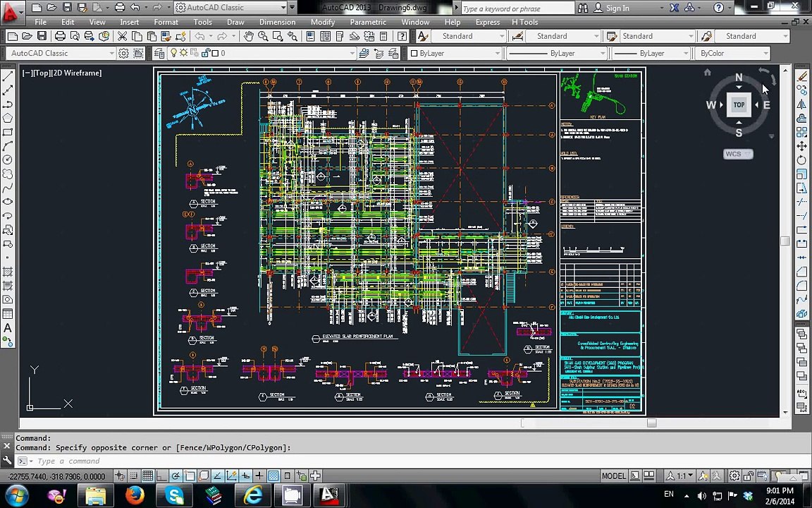Image resolution: width=812 pixels, height=508 pixels.
Task: Select the Multiline Text tool
Action: click(8, 328)
